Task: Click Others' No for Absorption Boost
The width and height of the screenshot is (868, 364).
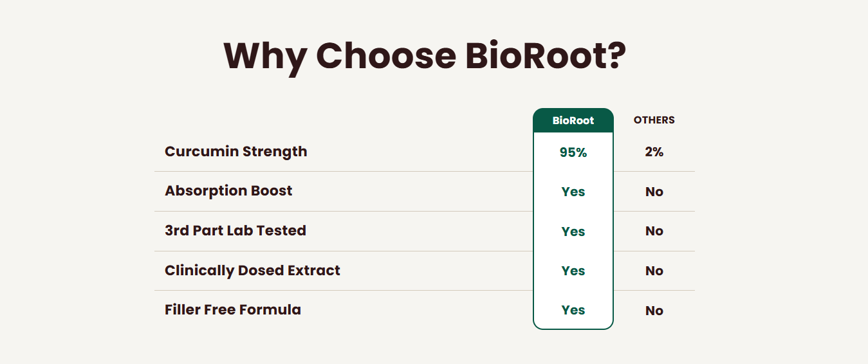Action: coord(654,192)
